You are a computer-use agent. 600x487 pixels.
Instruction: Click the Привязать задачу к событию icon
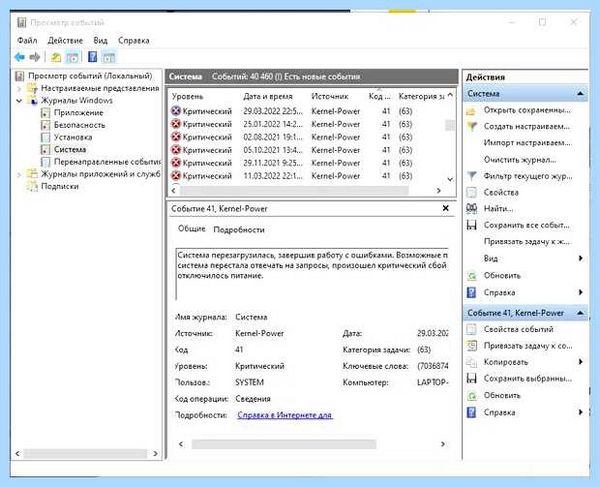(x=472, y=345)
